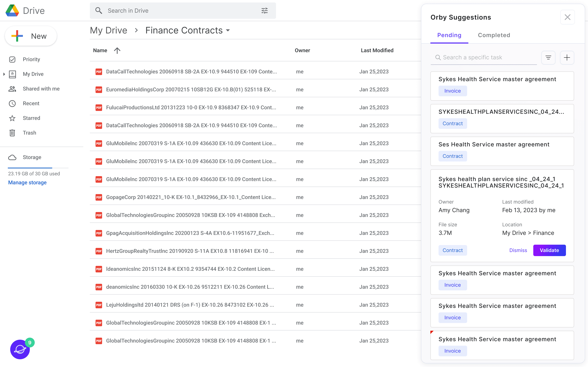Image resolution: width=588 pixels, height=367 pixels.
Task: Open Shared with me
Action: point(41,89)
